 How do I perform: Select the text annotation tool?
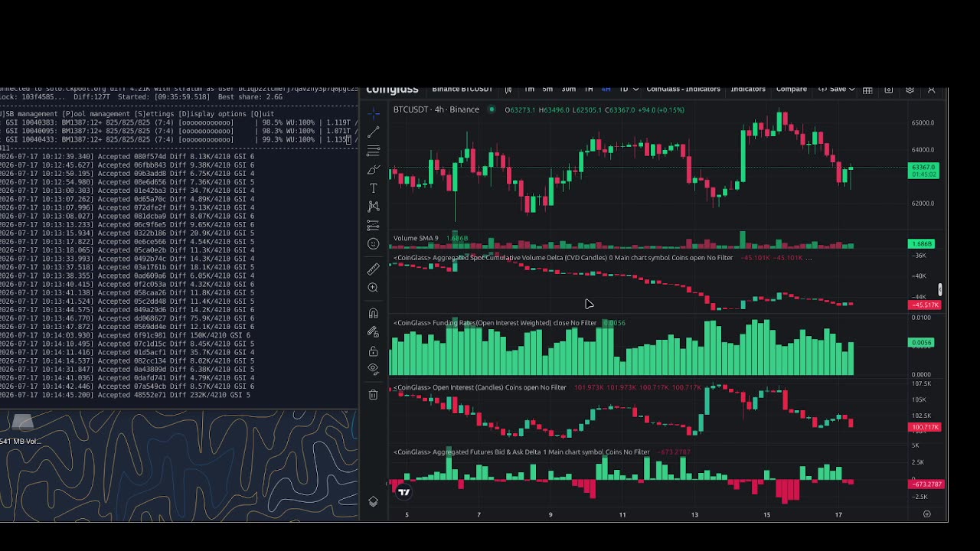[x=374, y=188]
